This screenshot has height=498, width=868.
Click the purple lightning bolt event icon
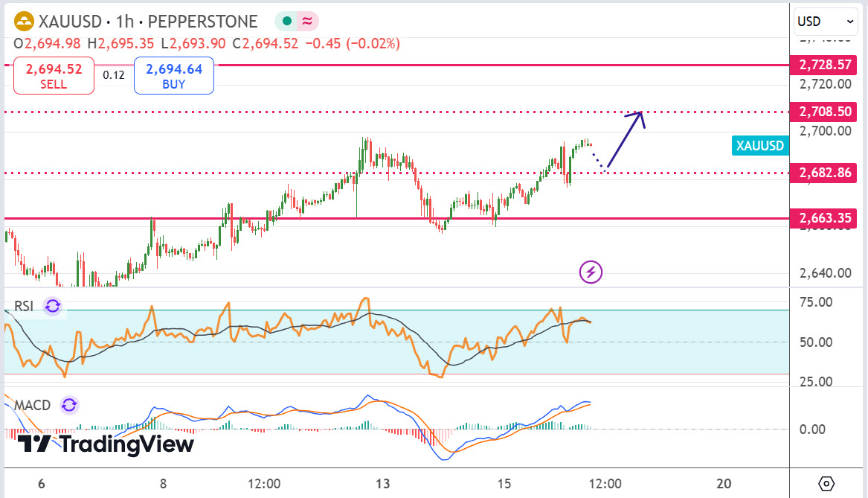tap(591, 272)
